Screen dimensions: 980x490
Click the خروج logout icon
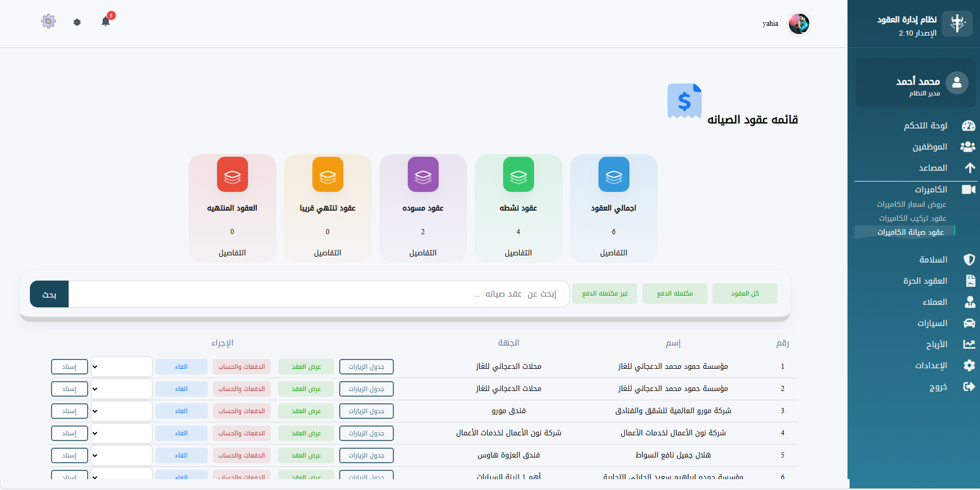click(x=969, y=386)
